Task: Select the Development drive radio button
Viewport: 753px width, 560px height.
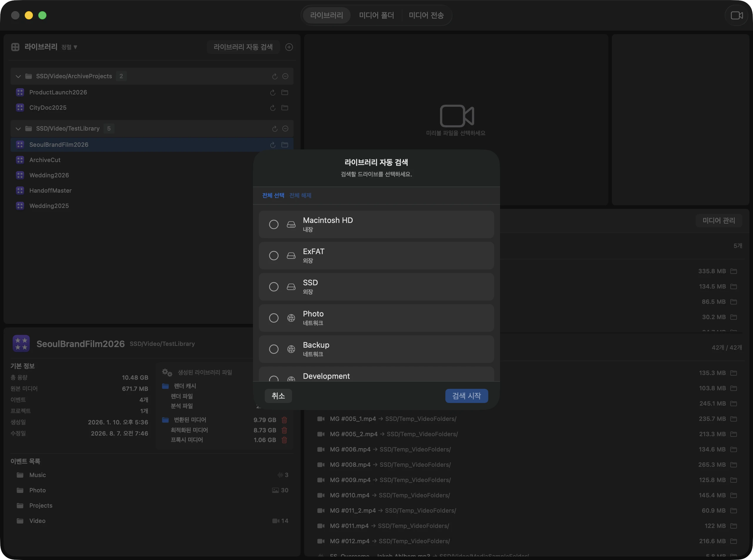Action: (274, 378)
